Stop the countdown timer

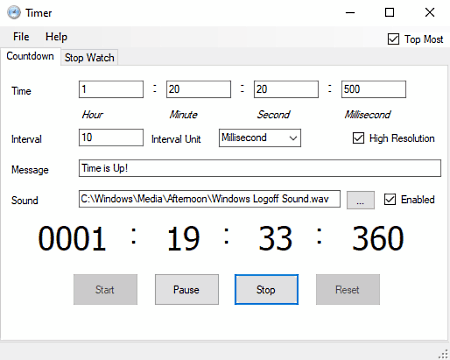266,289
